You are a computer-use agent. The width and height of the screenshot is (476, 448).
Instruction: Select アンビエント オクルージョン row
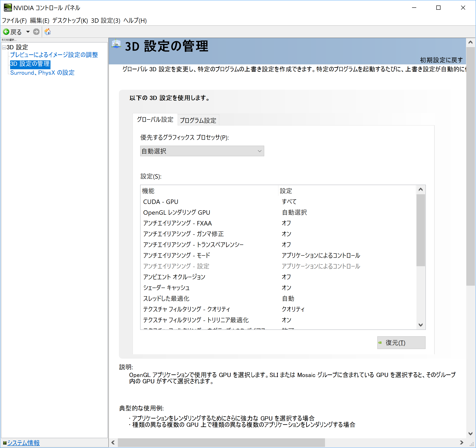(x=278, y=277)
